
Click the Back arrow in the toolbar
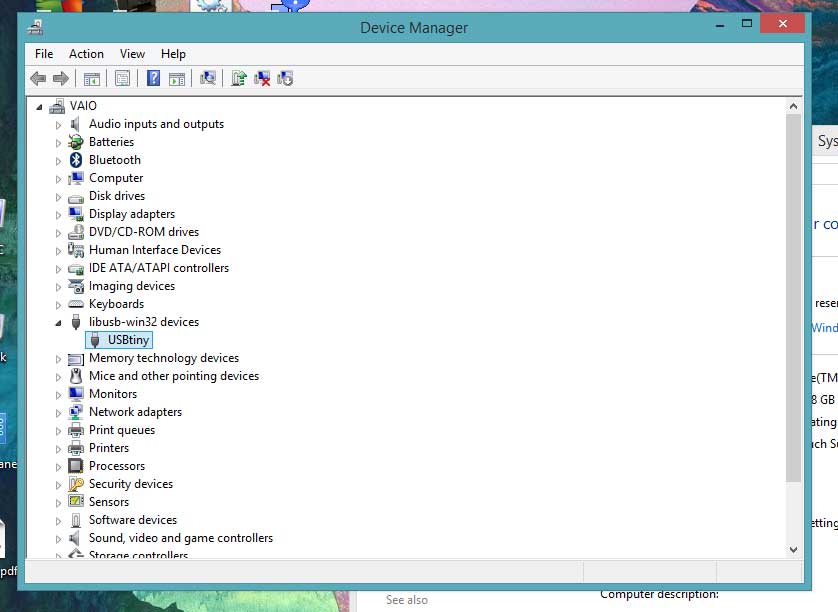[38, 79]
